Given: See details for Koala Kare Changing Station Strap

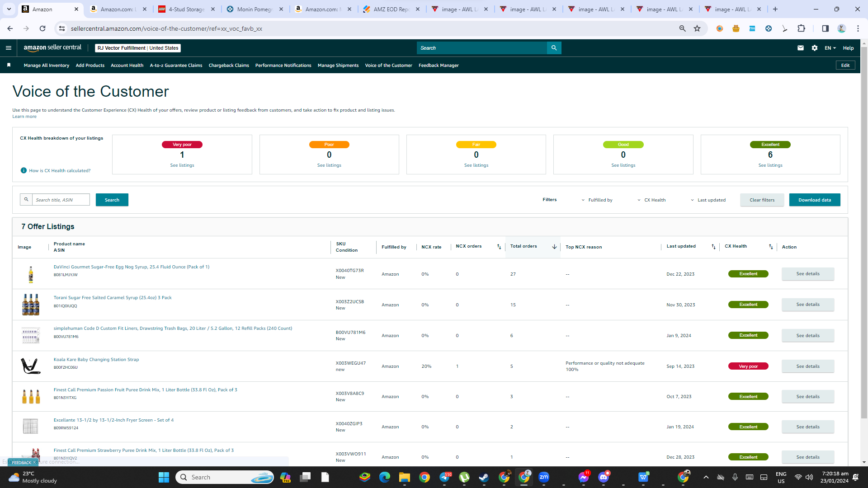Looking at the screenshot, I should pos(808,366).
